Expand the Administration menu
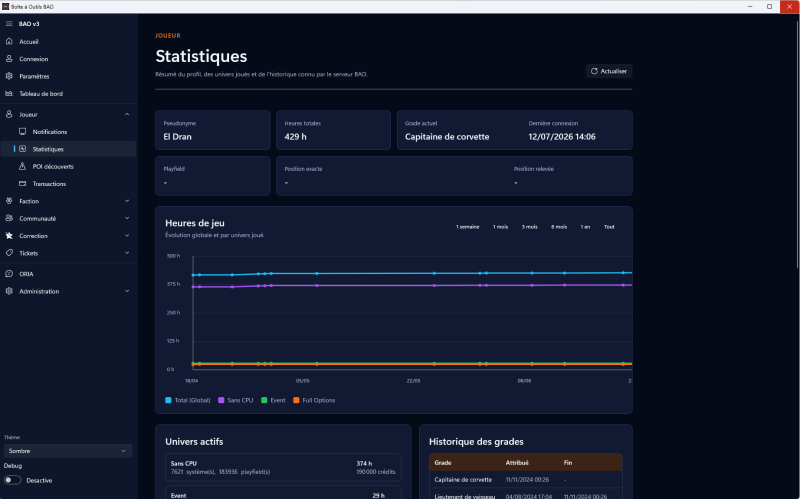Viewport: 800px width, 499px height. tap(68, 291)
